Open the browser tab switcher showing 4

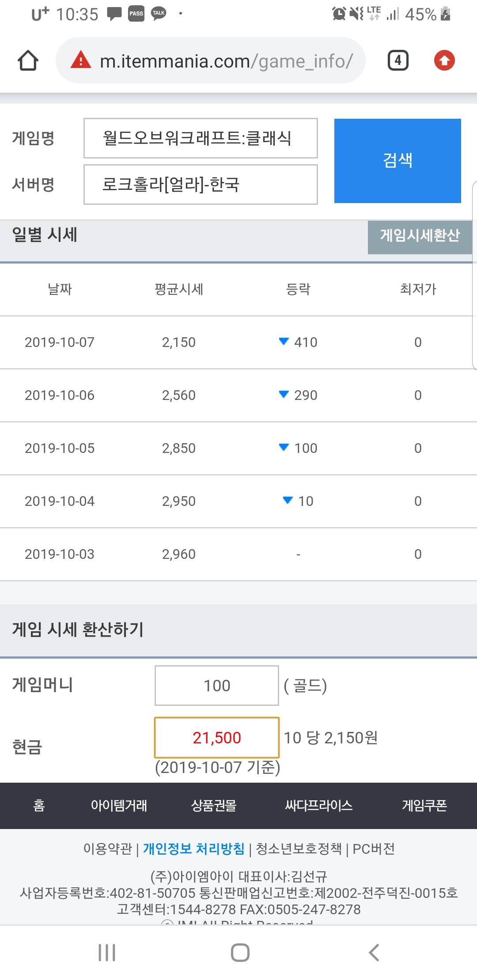point(398,60)
